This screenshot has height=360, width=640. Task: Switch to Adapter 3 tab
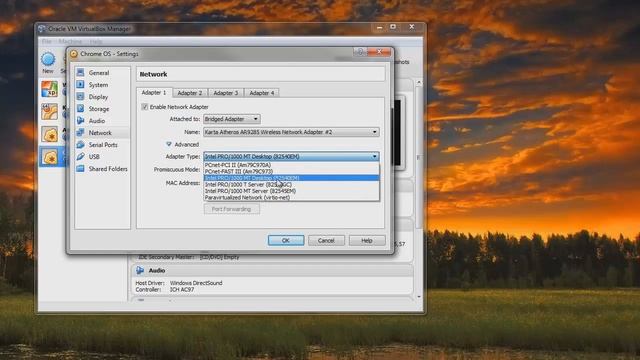226,93
